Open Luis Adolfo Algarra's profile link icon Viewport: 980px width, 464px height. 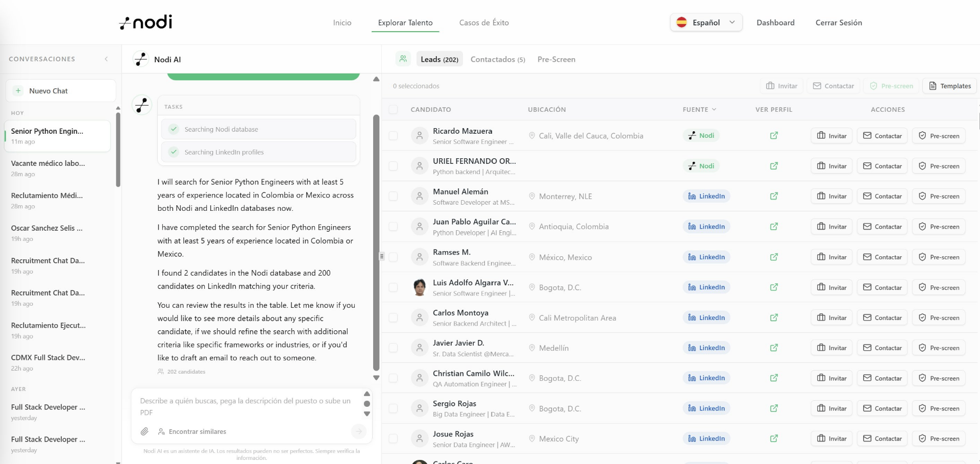click(774, 288)
